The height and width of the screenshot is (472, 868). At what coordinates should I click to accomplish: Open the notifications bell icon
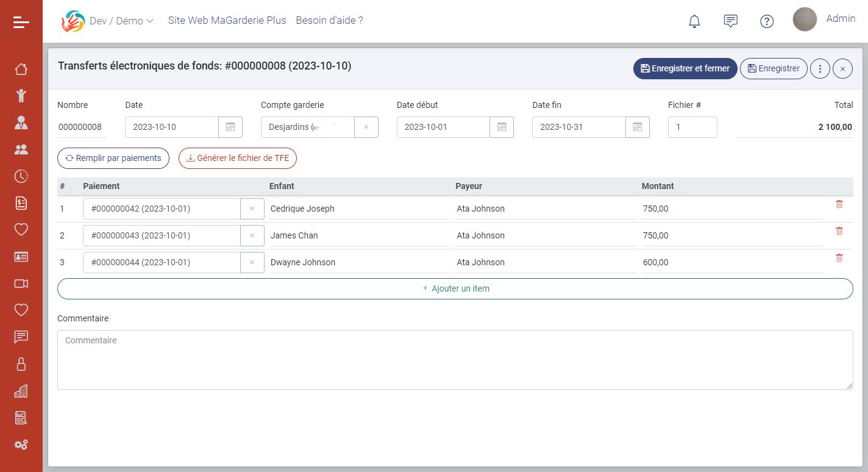point(694,20)
